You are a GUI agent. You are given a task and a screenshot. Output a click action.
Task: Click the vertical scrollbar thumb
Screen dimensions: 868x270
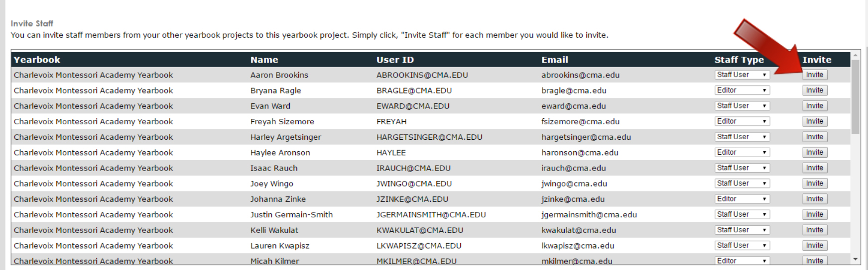click(x=856, y=97)
